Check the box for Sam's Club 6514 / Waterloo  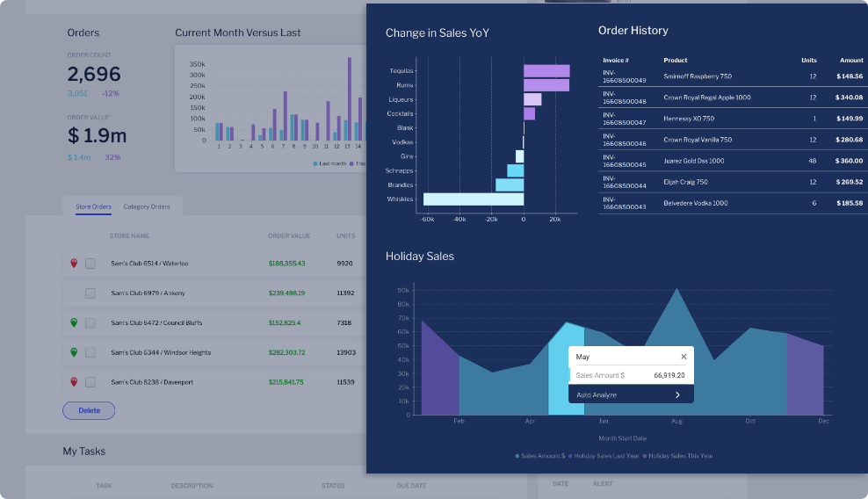[90, 264]
